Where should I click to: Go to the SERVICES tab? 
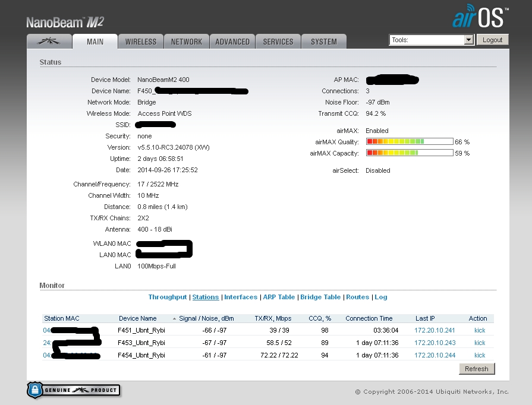(278, 42)
